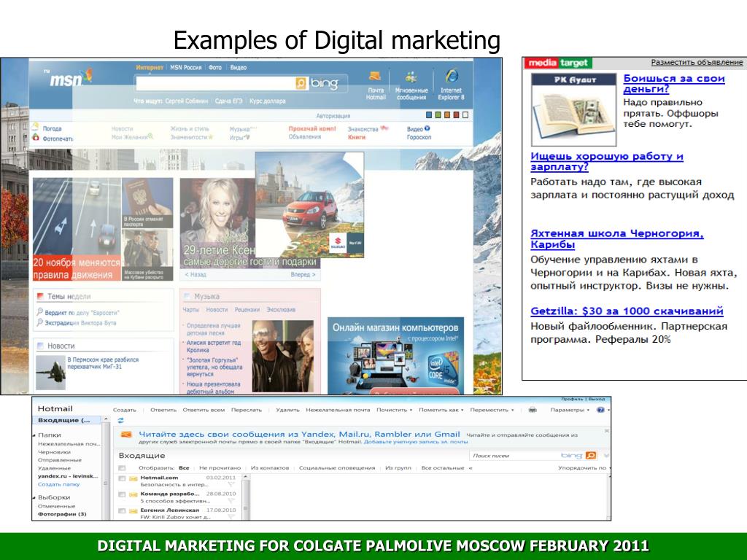Click the magnifier icon next to Вердикт по делу "Евросети"
Screen dimensions: 747x560
tap(39, 312)
